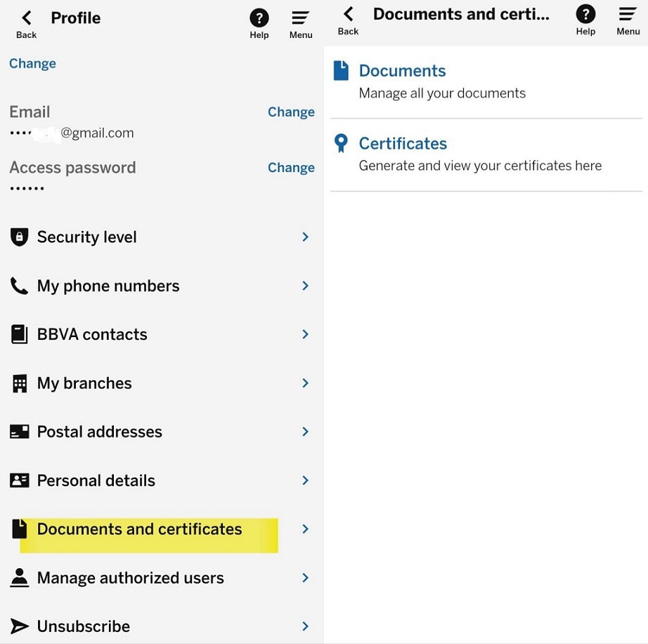
Task: Expand Documents and certificates with its chevron
Action: pos(306,529)
